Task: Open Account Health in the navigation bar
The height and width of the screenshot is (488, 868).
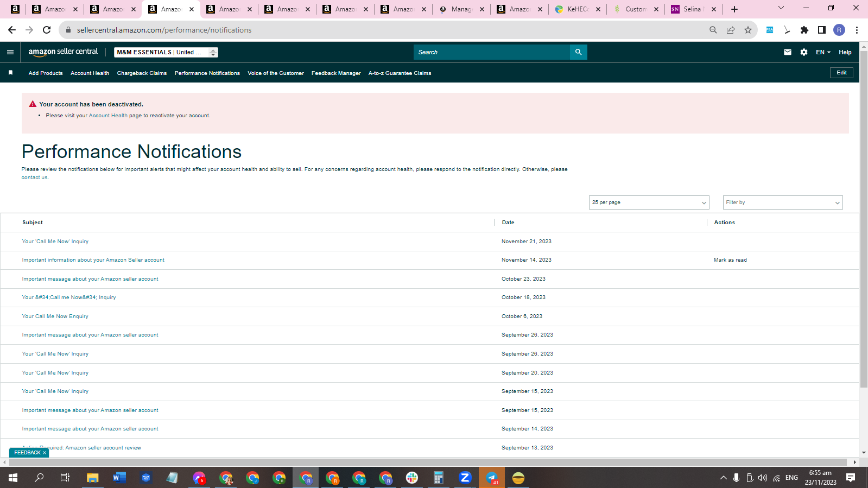Action: [x=90, y=73]
